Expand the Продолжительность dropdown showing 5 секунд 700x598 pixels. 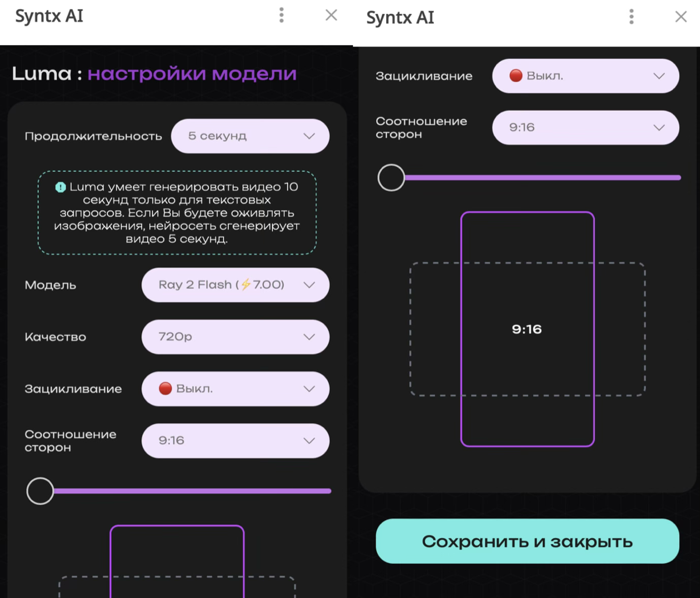pyautogui.click(x=250, y=136)
